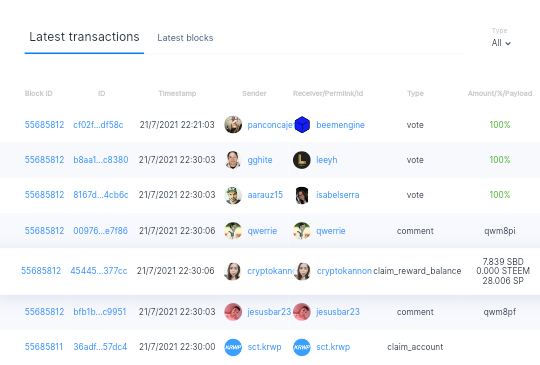Open the Type filter dropdown showing All
Image resolution: width=540 pixels, height=365 pixels.
501,43
